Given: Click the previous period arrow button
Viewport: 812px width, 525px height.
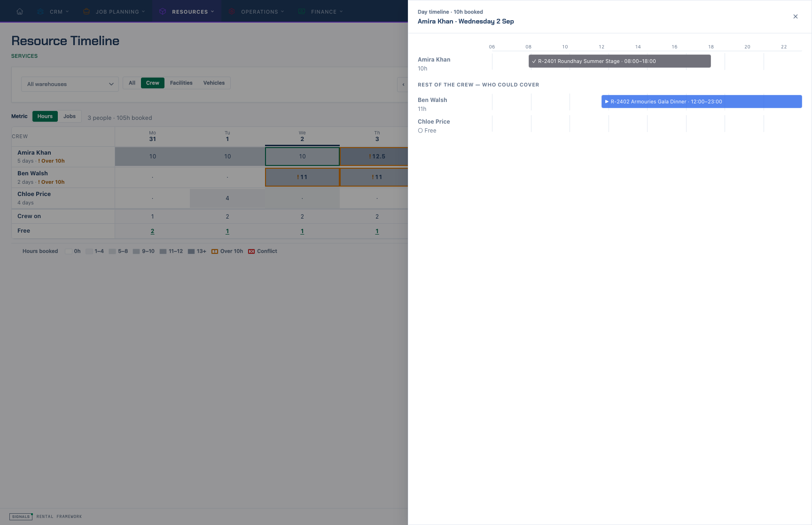Looking at the screenshot, I should click(403, 85).
